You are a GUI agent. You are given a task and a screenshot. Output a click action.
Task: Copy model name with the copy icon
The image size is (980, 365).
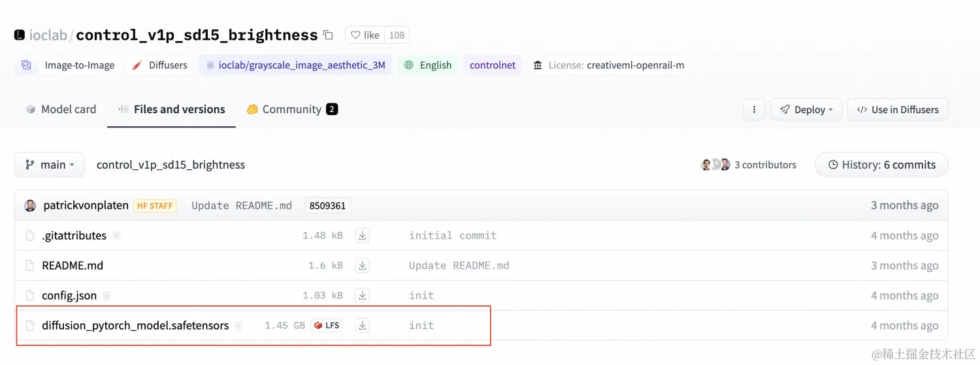pyautogui.click(x=329, y=35)
